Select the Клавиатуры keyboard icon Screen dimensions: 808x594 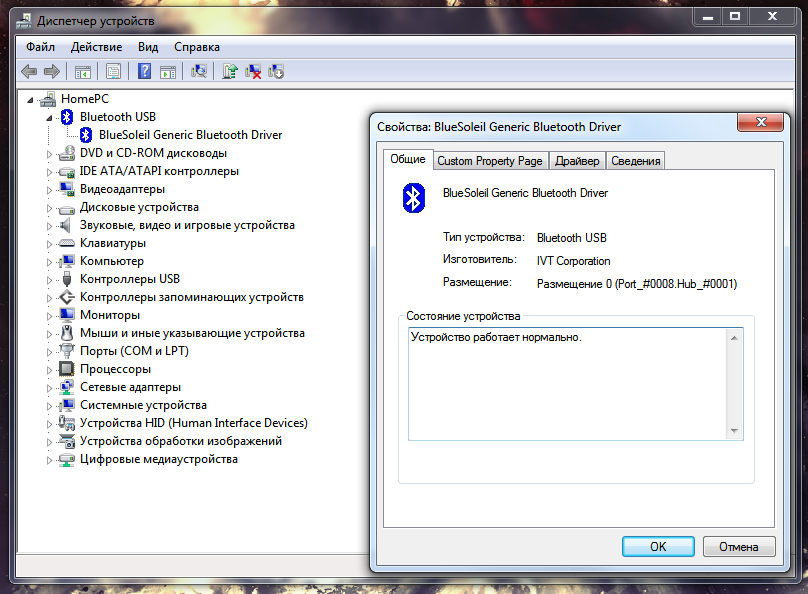[66, 243]
